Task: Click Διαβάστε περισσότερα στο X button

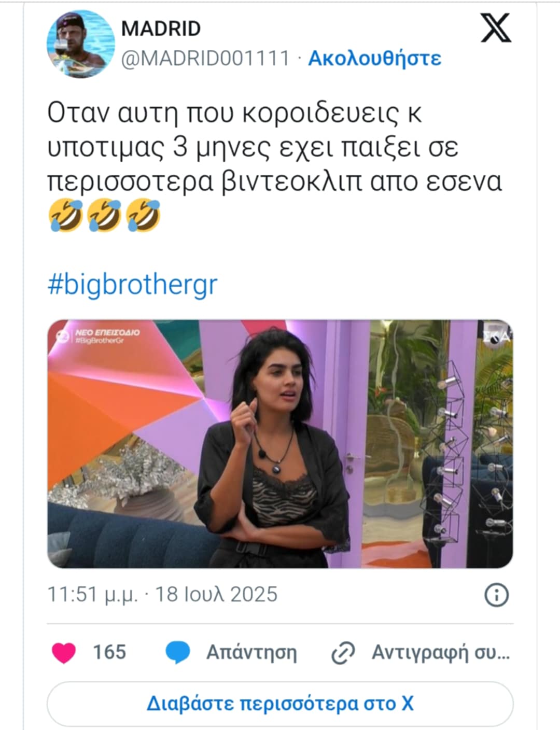Action: pos(280,704)
